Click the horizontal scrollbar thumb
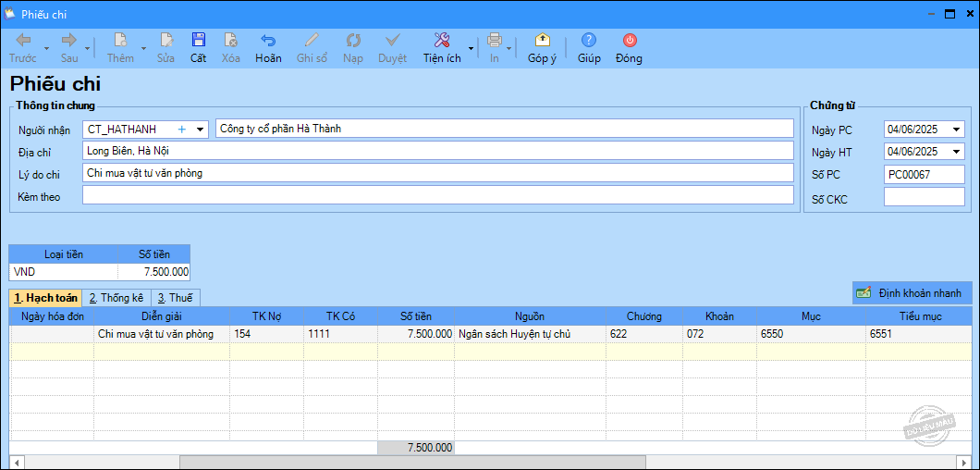Screen dimensions: 980x470 point(412,463)
